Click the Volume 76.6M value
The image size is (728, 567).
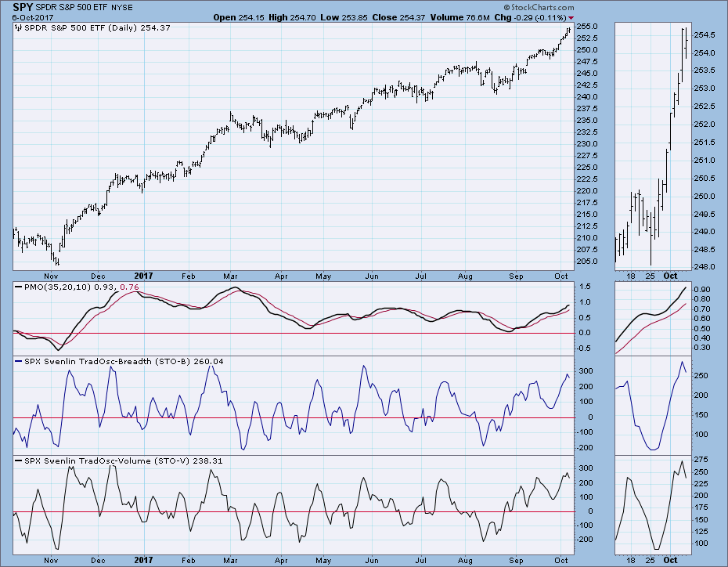pyautogui.click(x=460, y=18)
